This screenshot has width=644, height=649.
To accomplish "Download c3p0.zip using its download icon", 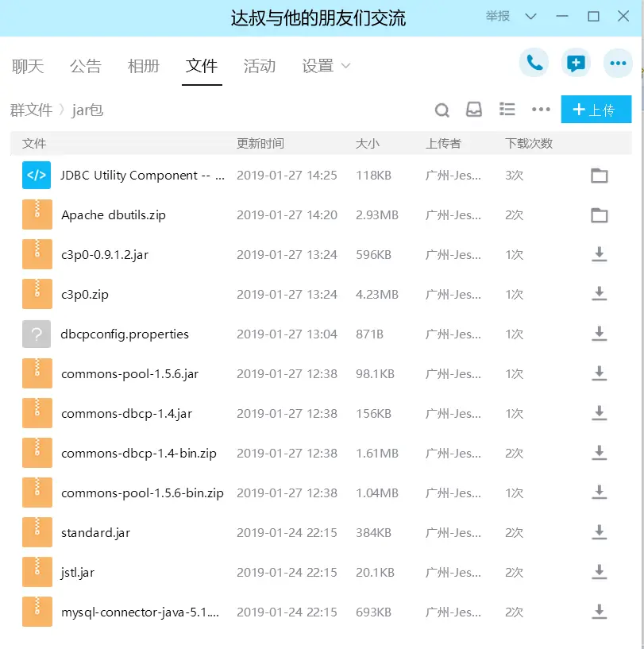I will click(600, 294).
